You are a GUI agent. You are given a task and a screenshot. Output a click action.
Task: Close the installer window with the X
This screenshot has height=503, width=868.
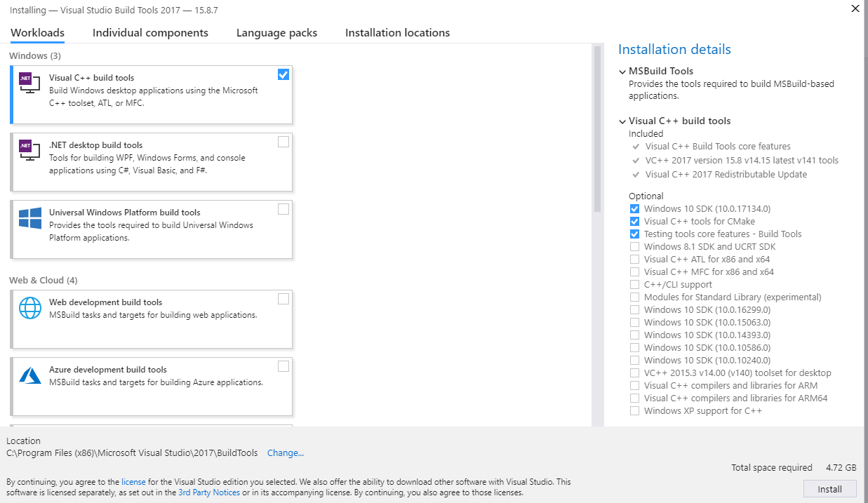[x=855, y=9]
